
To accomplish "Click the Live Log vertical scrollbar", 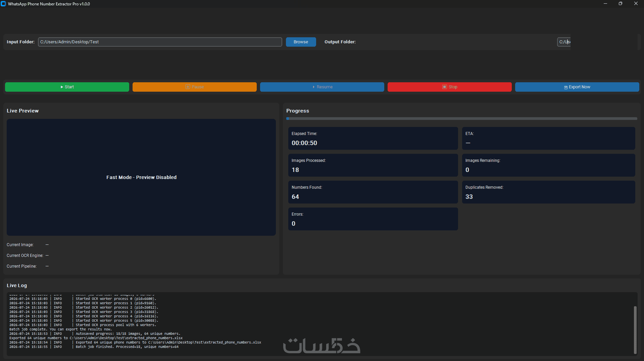I will tap(635, 330).
